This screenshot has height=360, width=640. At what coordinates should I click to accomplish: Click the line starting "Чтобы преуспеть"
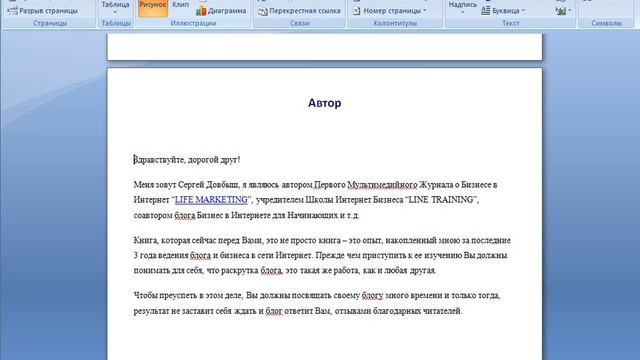point(317,295)
